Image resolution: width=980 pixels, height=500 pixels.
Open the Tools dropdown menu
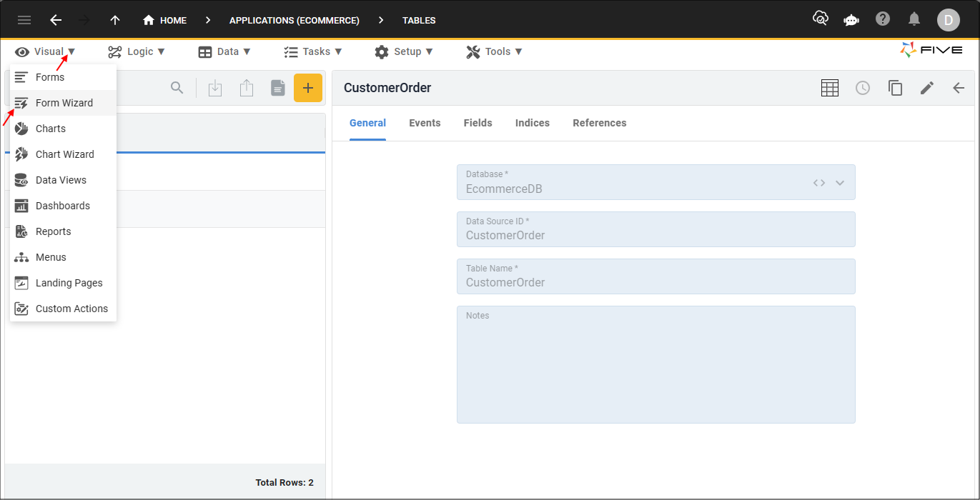pos(495,51)
